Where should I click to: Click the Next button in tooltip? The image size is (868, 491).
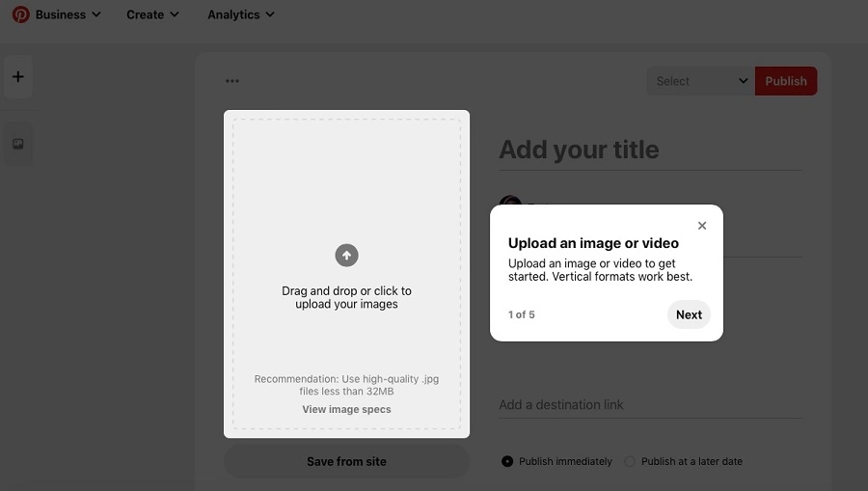click(689, 314)
